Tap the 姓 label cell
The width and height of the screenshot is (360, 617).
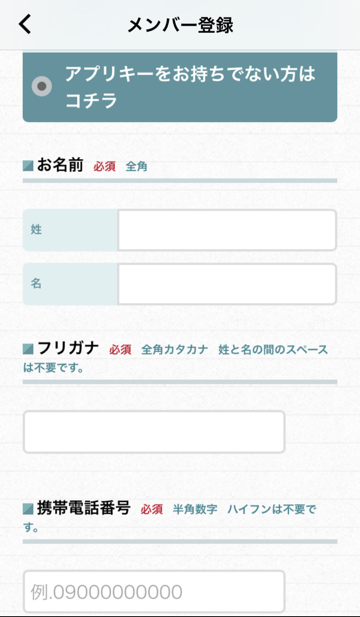pos(70,230)
